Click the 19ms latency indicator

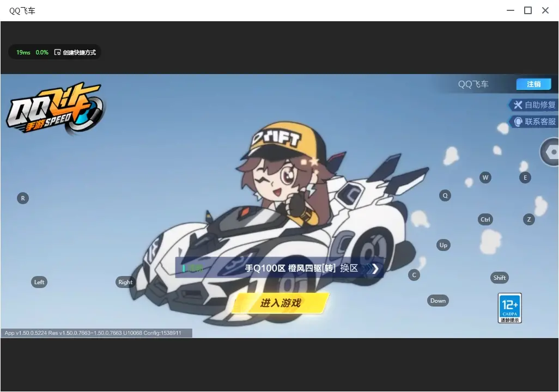point(23,52)
